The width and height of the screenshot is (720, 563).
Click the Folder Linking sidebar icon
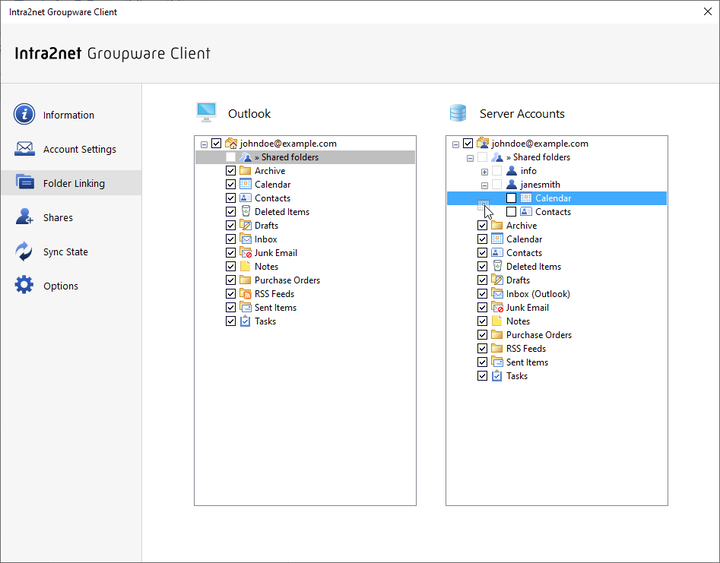[24, 182]
